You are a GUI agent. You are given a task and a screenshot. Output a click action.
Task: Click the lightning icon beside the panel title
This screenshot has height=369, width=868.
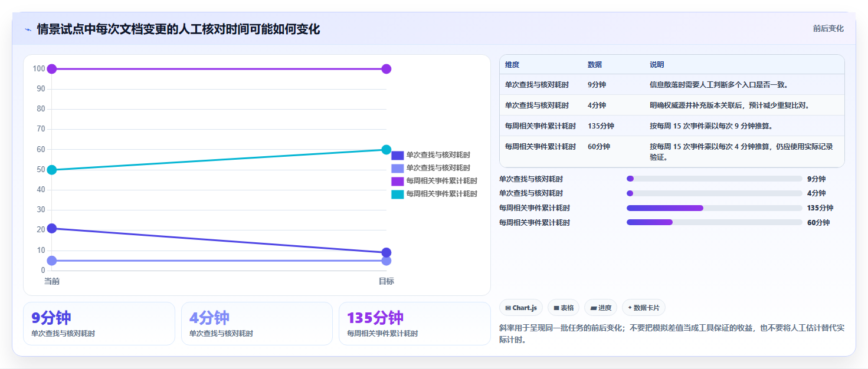coord(28,29)
